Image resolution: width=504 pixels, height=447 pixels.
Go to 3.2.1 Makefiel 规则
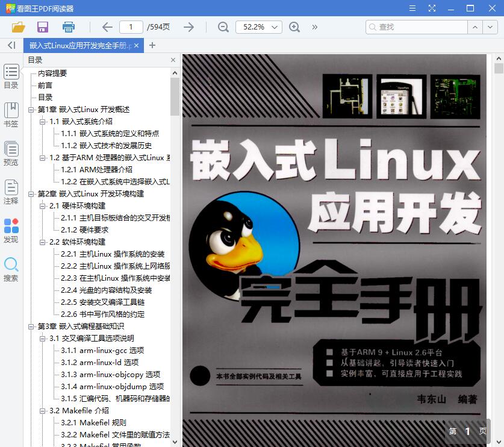pos(93,423)
